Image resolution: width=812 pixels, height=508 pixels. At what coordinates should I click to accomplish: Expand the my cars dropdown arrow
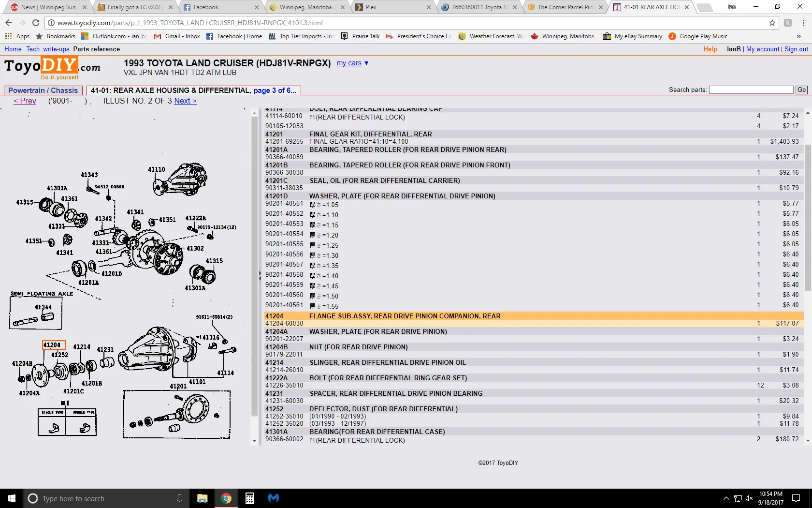[366, 63]
